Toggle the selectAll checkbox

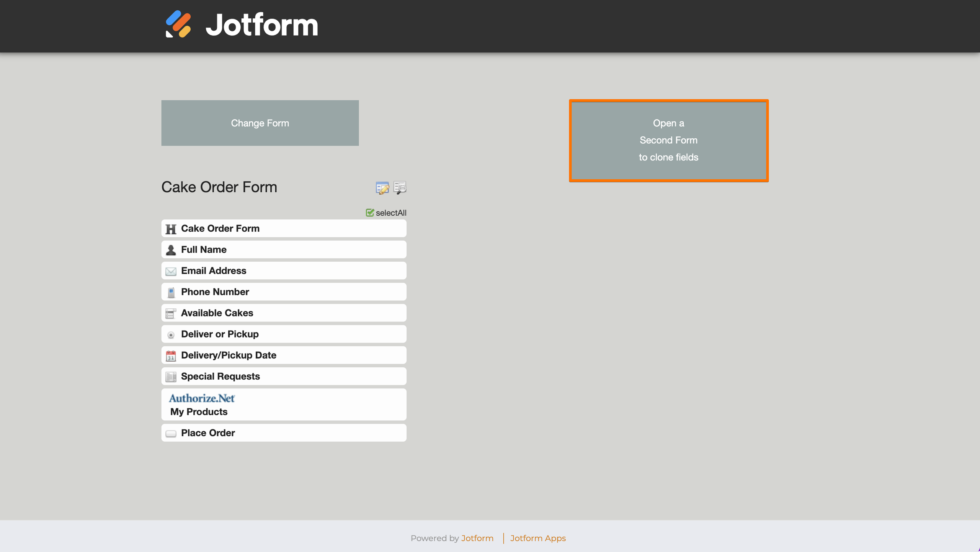(370, 213)
